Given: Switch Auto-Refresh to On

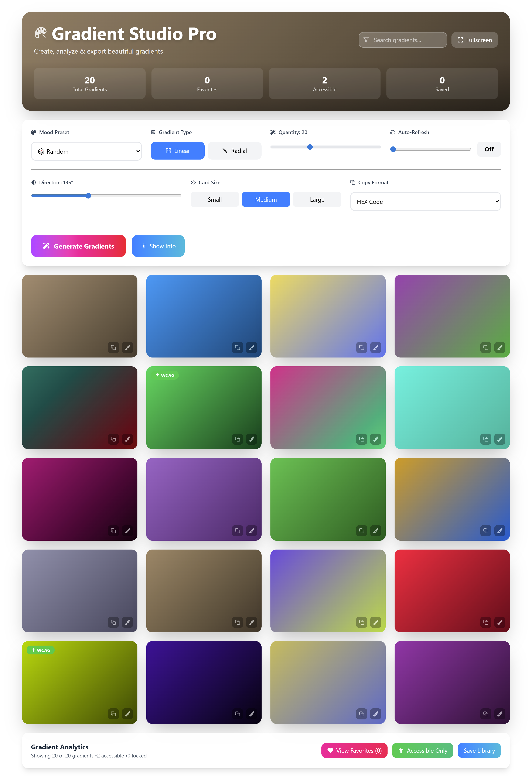Looking at the screenshot, I should [x=489, y=149].
